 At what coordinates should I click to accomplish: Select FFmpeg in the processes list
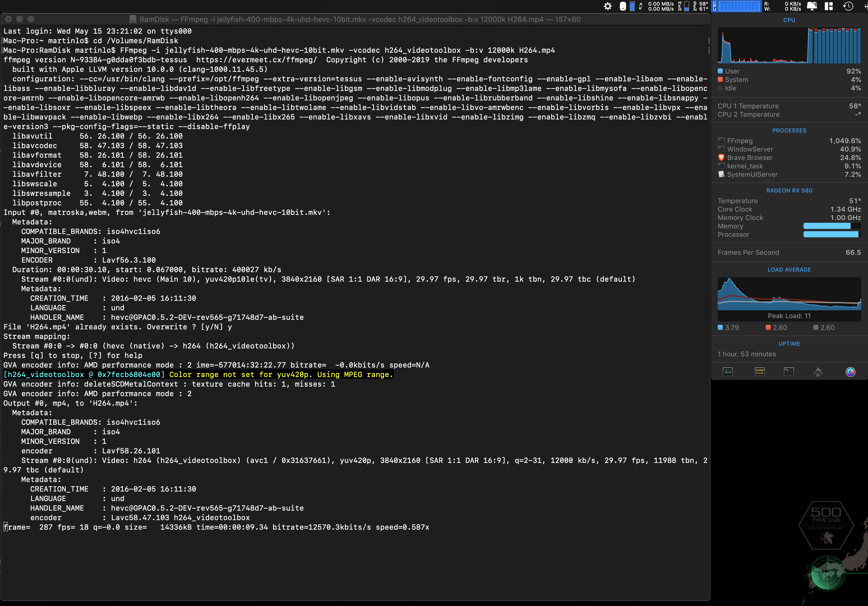[789, 141]
